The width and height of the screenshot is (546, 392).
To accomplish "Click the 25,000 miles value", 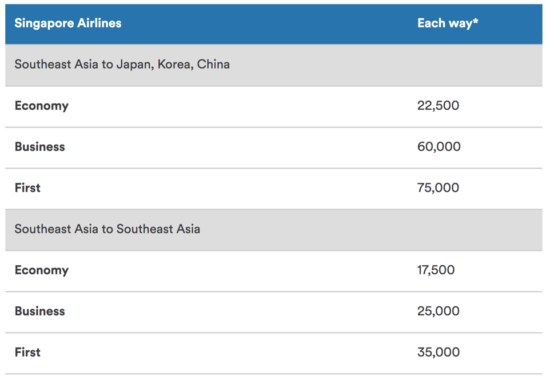I will [x=439, y=311].
